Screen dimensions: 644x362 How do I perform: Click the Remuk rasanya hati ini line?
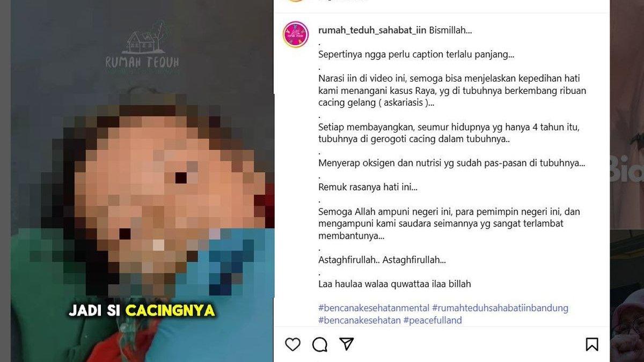pyautogui.click(x=368, y=187)
